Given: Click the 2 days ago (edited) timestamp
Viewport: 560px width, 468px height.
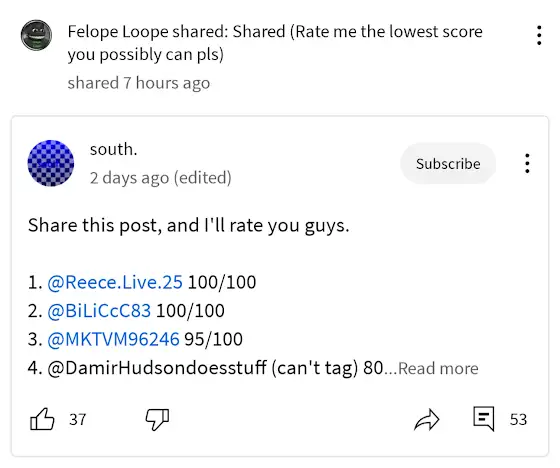Looking at the screenshot, I should (161, 178).
